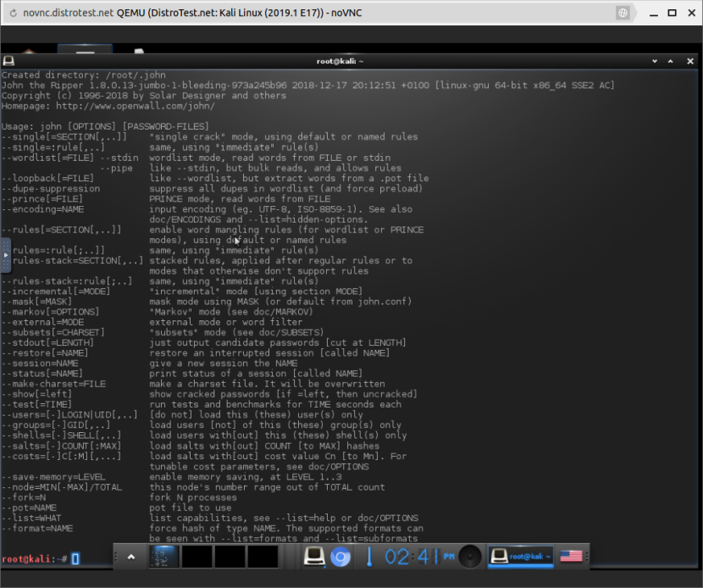Viewport: 703px width, 588px height.
Task: Click the '--list=WHAT' option text
Action: 31,518
